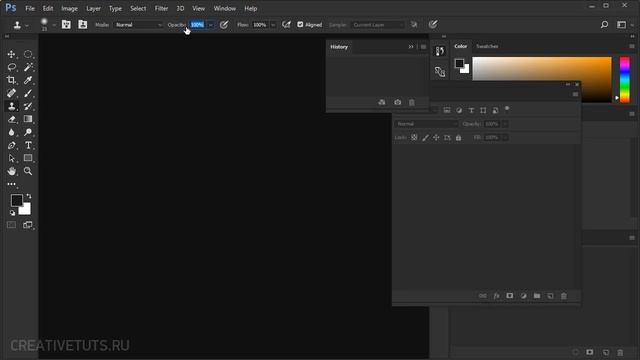
Task: Open the Layer menu
Action: (x=93, y=8)
